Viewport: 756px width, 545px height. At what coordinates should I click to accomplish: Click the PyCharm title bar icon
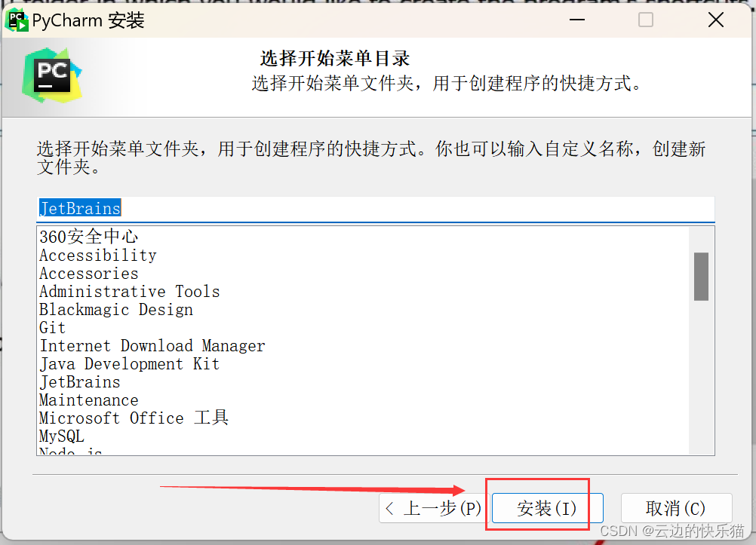click(17, 20)
